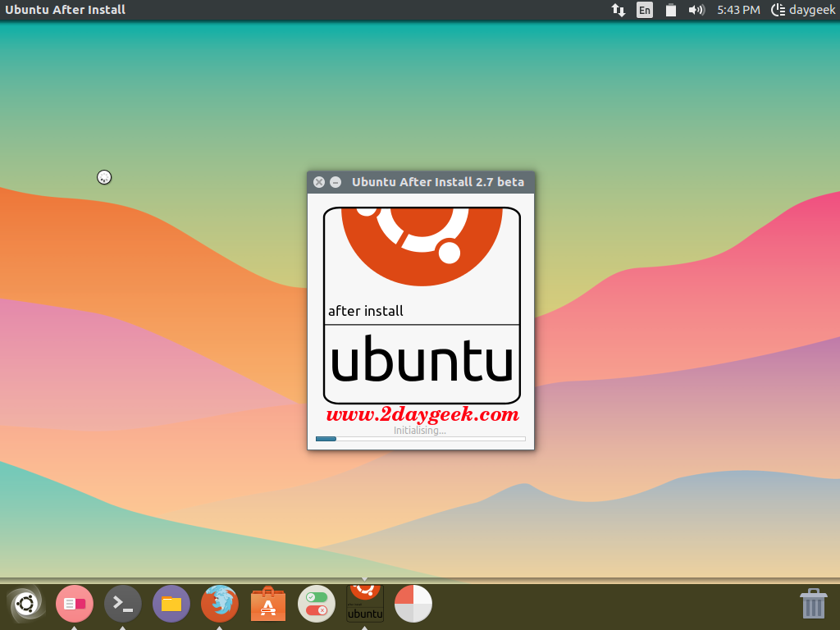840x630 pixels.
Task: Open the Terminal from the dock
Action: click(x=123, y=604)
